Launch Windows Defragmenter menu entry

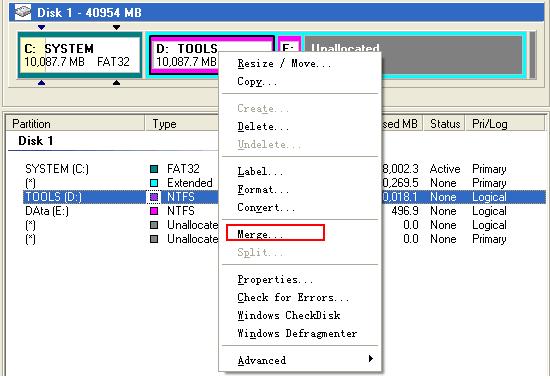pos(297,333)
